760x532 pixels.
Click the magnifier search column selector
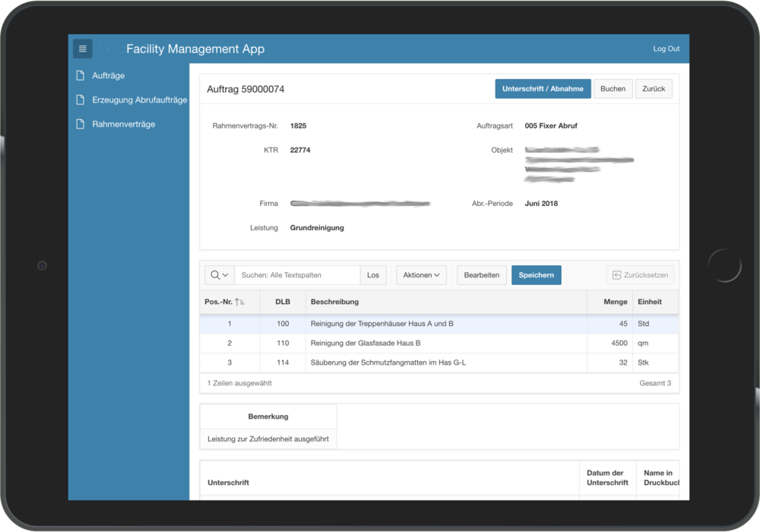click(220, 275)
